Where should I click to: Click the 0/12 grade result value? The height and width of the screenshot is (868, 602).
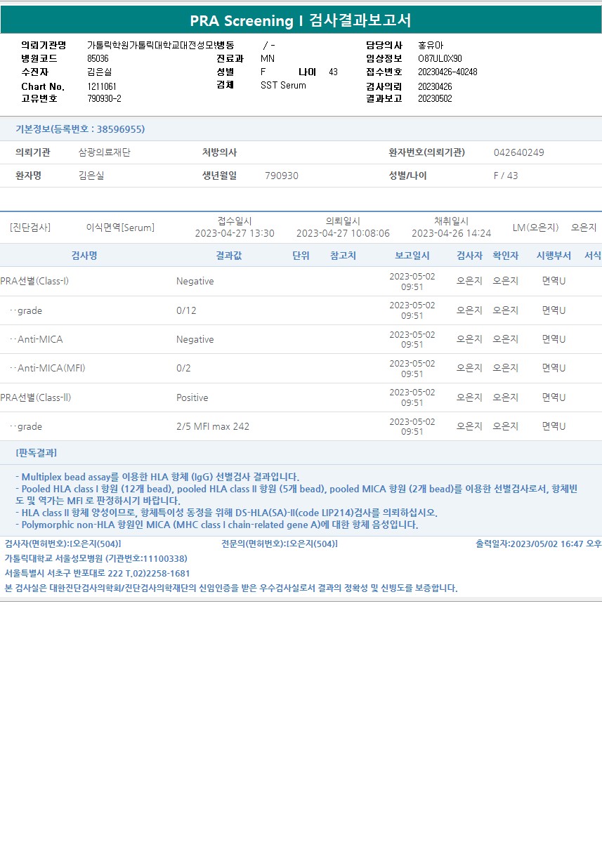(186, 310)
